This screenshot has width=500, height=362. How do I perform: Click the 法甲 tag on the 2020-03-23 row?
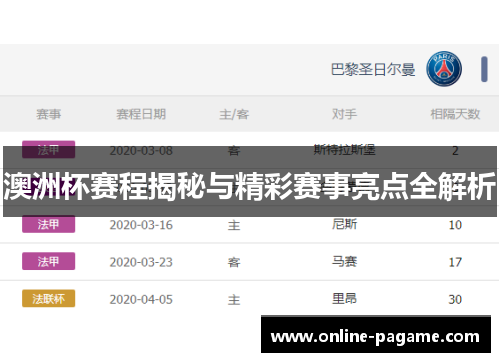(49, 261)
